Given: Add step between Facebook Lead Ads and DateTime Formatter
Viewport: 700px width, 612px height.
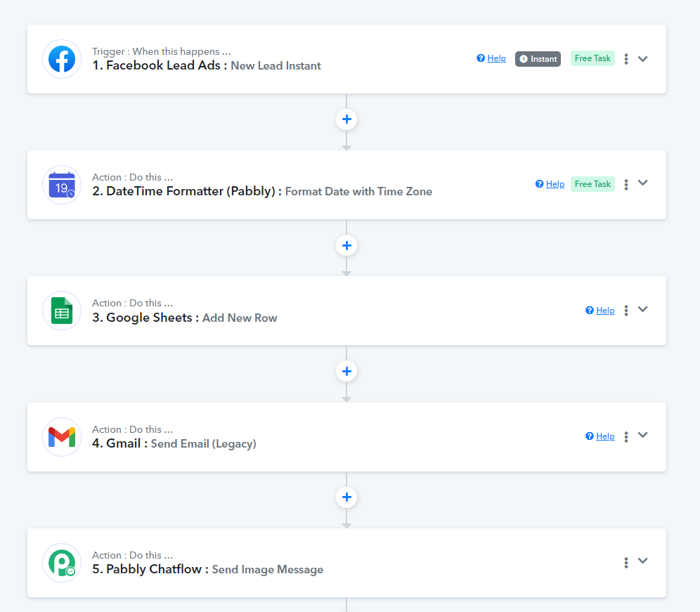Looking at the screenshot, I should (x=346, y=119).
